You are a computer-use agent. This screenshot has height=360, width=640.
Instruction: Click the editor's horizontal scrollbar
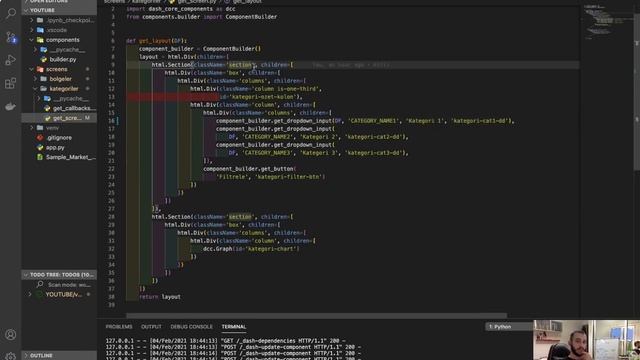point(316,316)
